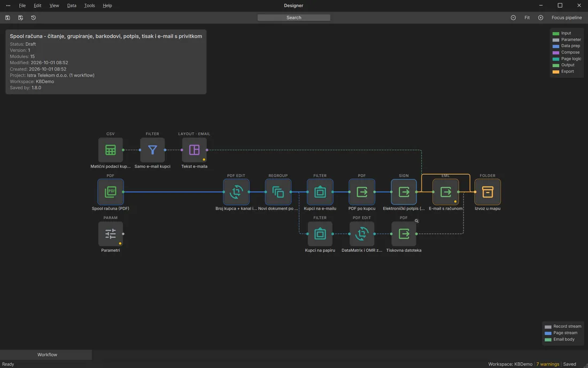This screenshot has height=368, width=588.
Task: Click the 7 warnings status link
Action: [547, 364]
